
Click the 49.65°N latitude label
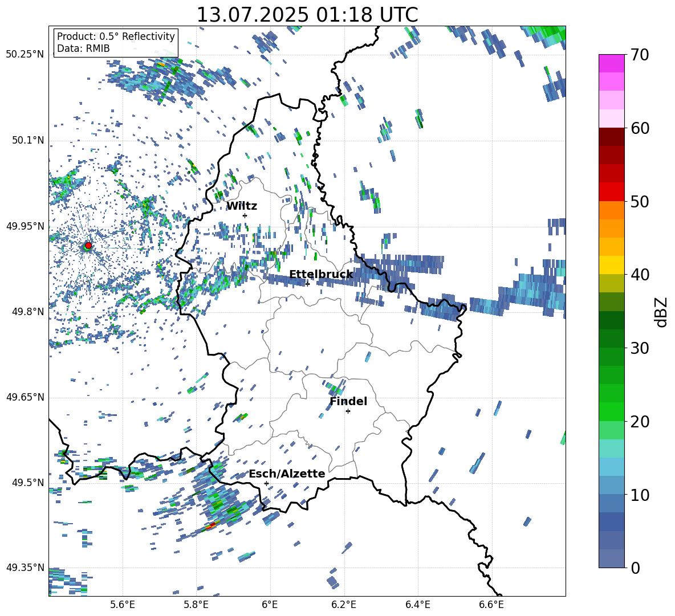(x=25, y=397)
